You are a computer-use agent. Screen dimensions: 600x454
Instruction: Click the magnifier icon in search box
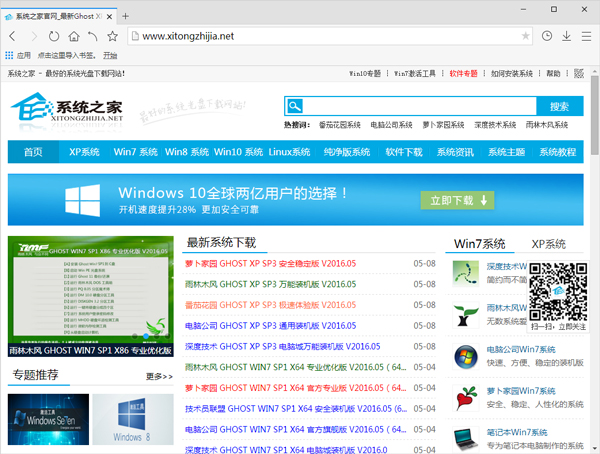(295, 106)
